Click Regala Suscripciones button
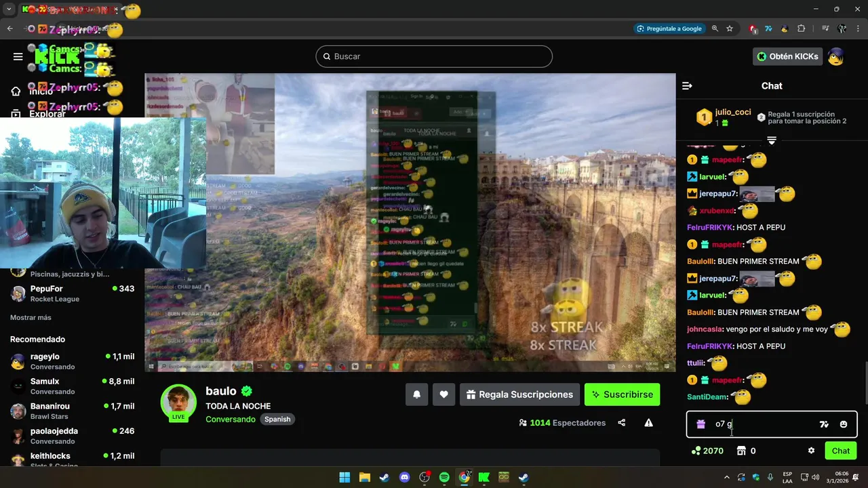 (x=519, y=394)
